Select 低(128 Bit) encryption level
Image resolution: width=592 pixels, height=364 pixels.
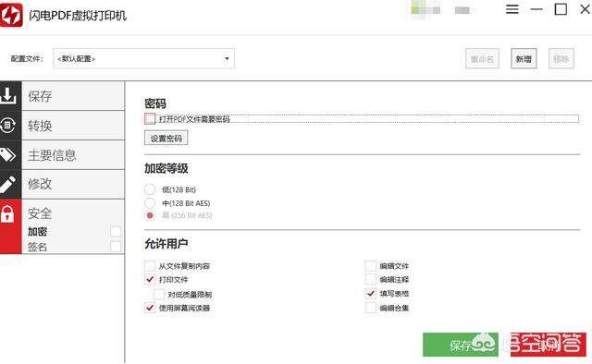click(150, 189)
